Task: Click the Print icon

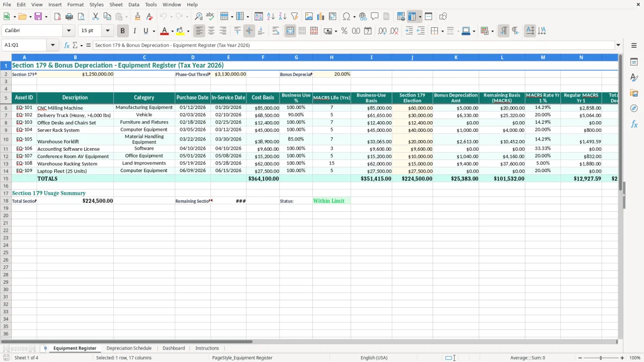Action: tap(69, 17)
